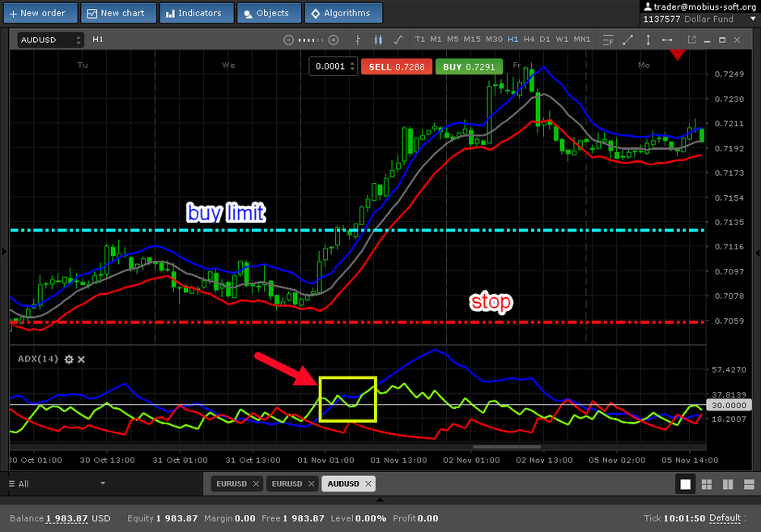Image resolution: width=761 pixels, height=532 pixels.
Task: Click the bar-graph icon on Indicators
Action: [x=170, y=14]
